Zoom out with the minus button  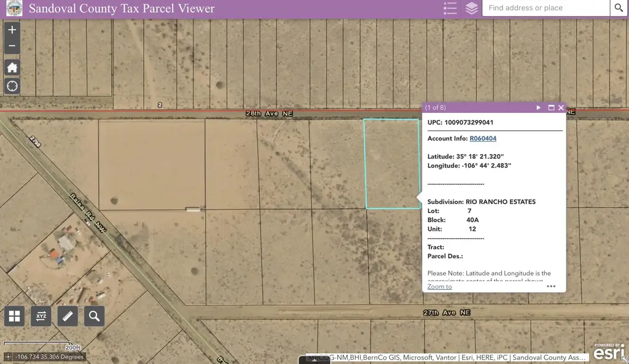[12, 45]
